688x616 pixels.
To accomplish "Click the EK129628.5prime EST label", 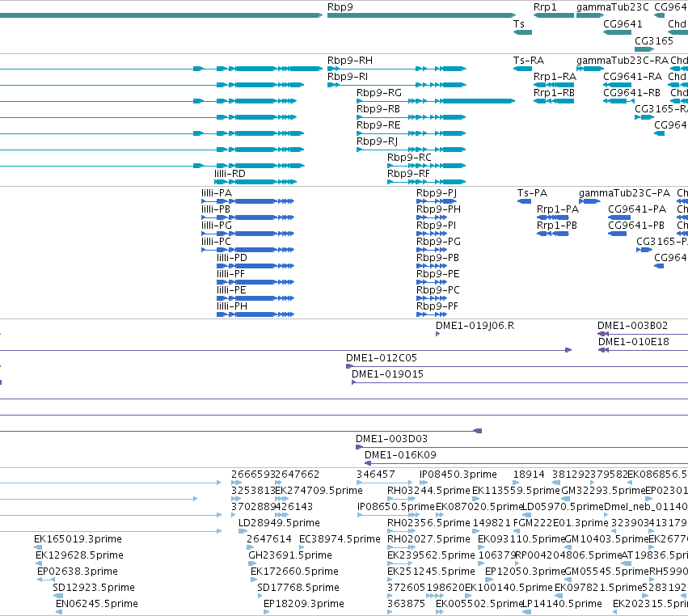I will (x=79, y=555).
